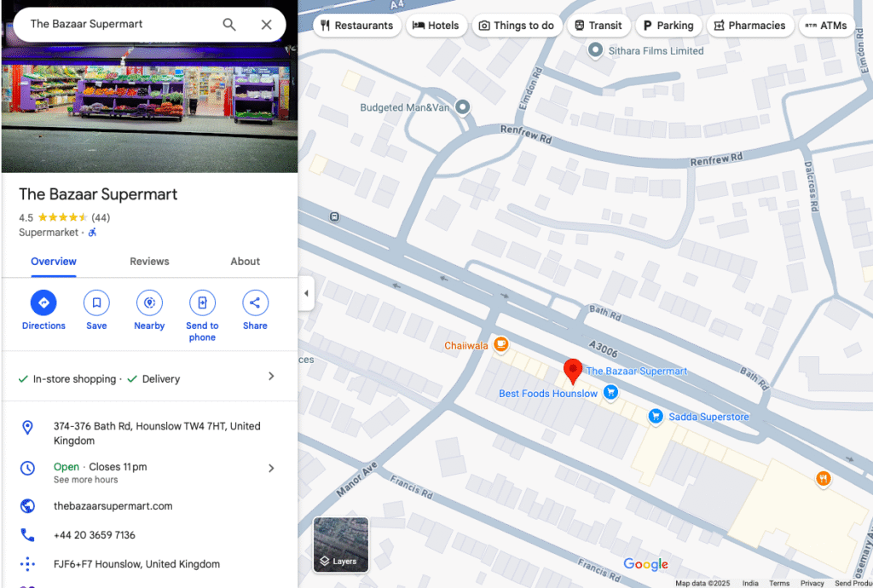The image size is (873, 588).
Task: Click the plus code FJF6+F7 Hounslow
Action: click(137, 564)
